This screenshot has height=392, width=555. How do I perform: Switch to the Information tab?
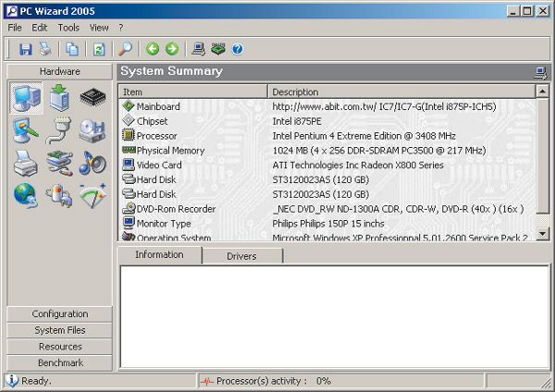click(x=159, y=255)
